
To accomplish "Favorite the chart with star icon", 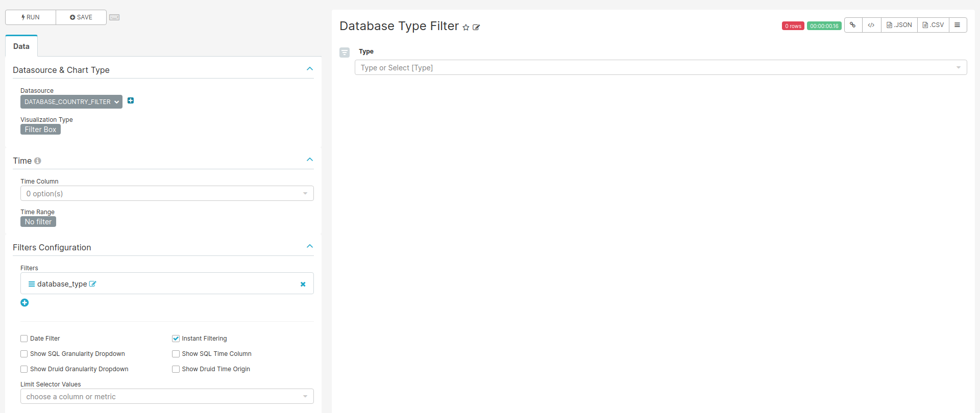I will pos(466,28).
